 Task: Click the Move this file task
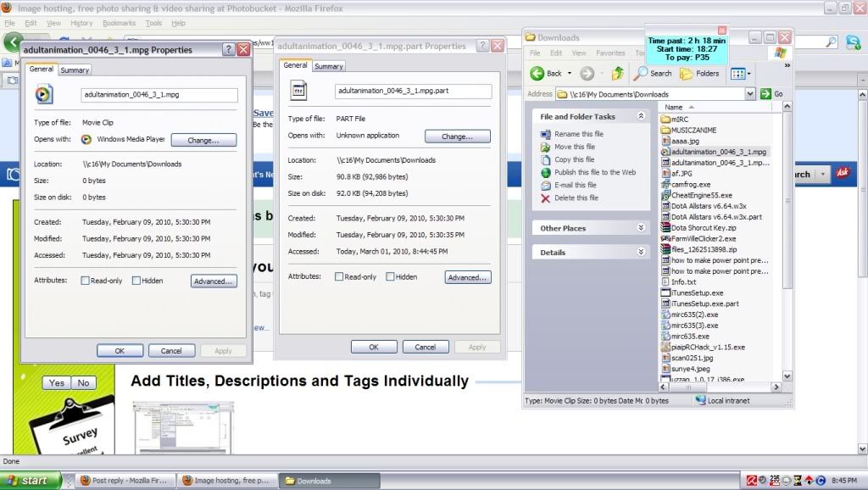pos(574,147)
